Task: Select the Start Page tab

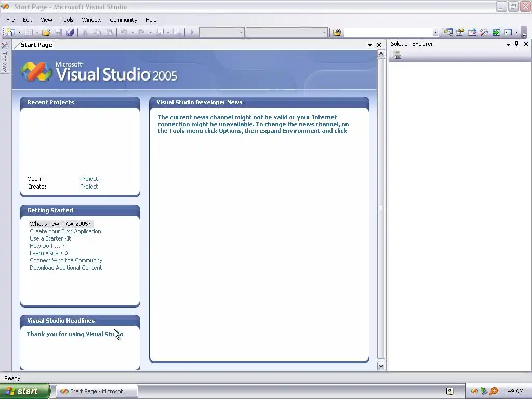Action: 36,45
